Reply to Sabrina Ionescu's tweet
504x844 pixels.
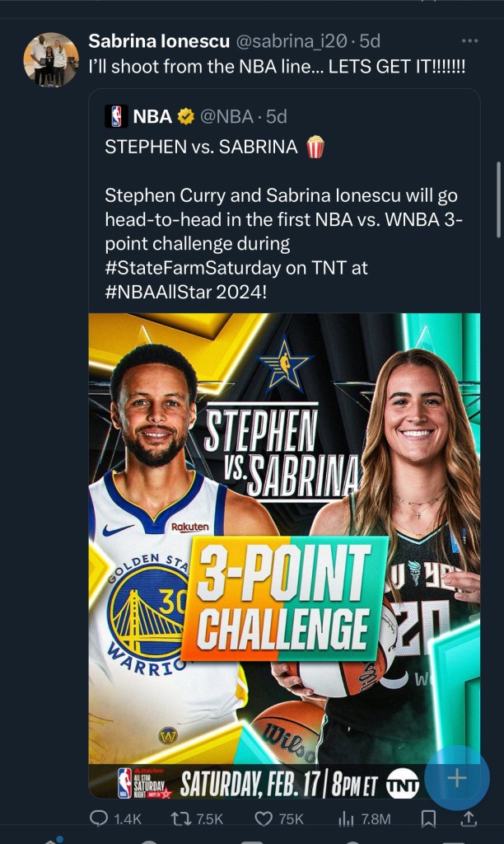(98, 818)
